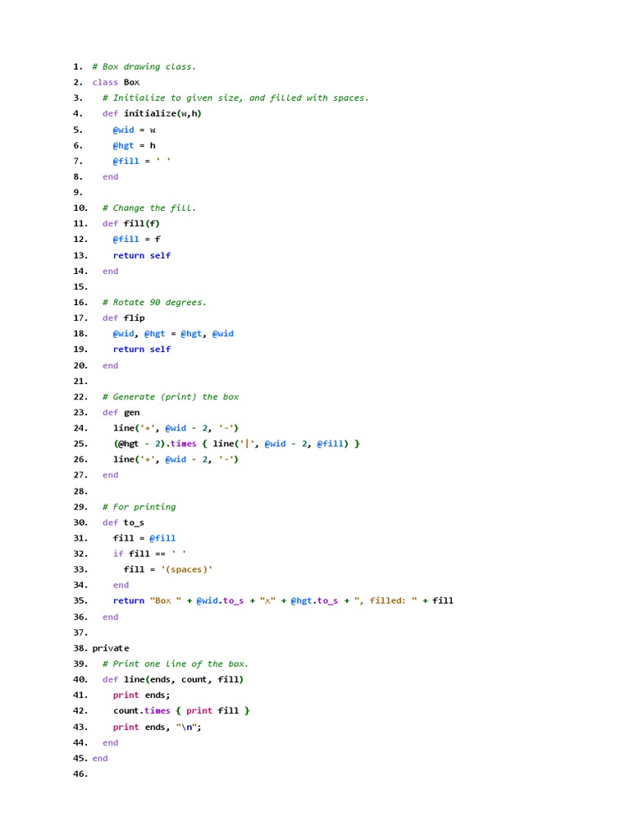Click line number '21.'
The height and width of the screenshot is (840, 630).
[x=80, y=381]
